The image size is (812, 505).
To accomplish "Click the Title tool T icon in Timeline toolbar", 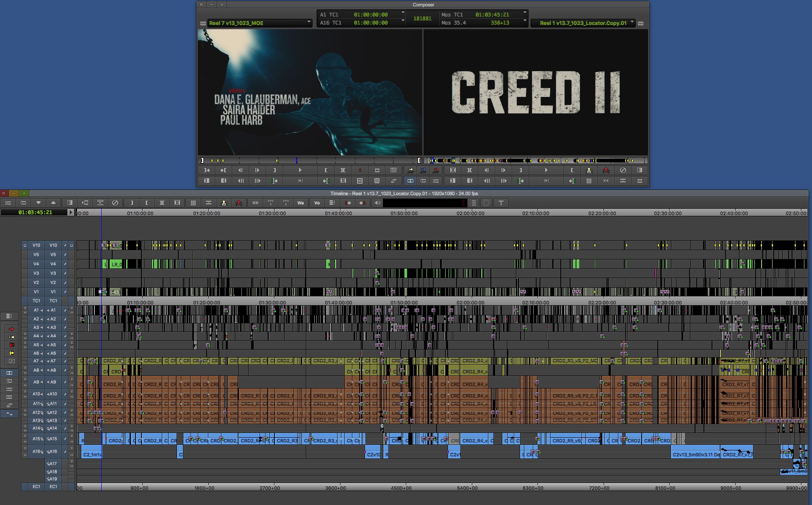I will point(501,203).
